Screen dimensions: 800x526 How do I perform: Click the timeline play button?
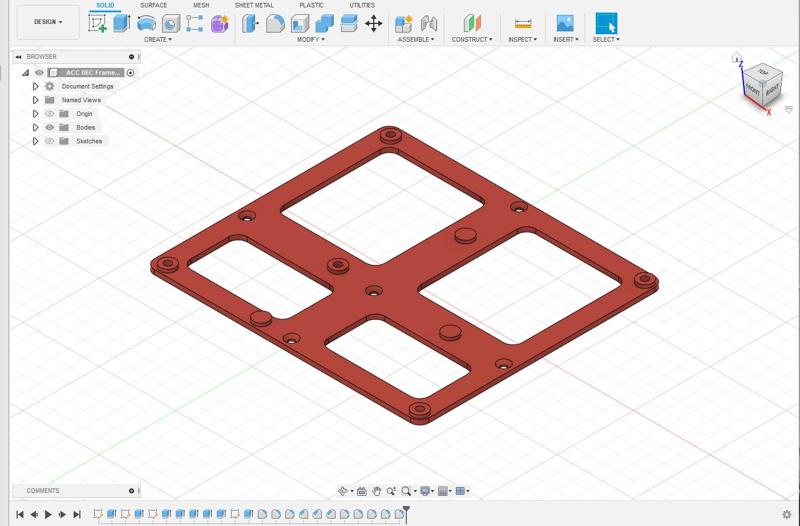pos(48,515)
